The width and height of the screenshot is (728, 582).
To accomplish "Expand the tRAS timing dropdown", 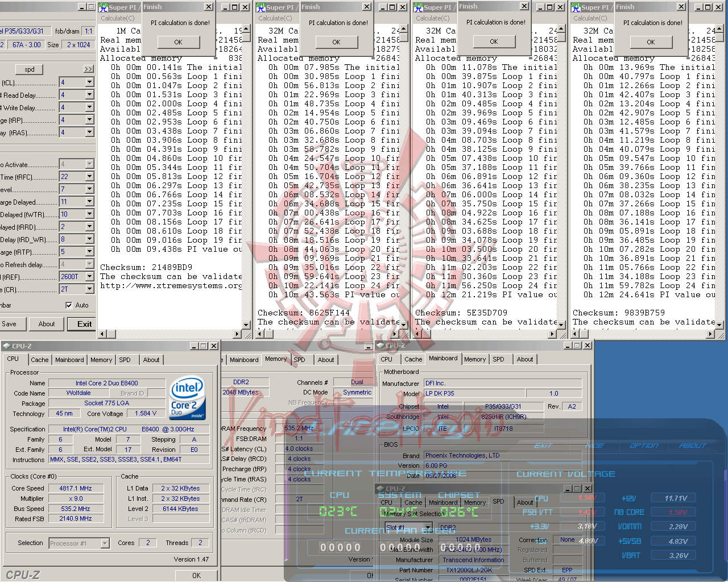I will (89, 132).
